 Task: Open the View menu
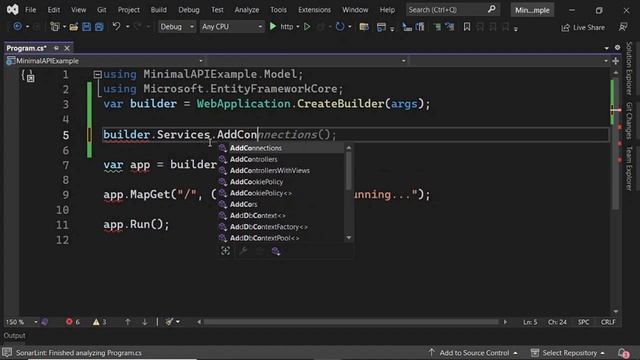[x=78, y=10]
